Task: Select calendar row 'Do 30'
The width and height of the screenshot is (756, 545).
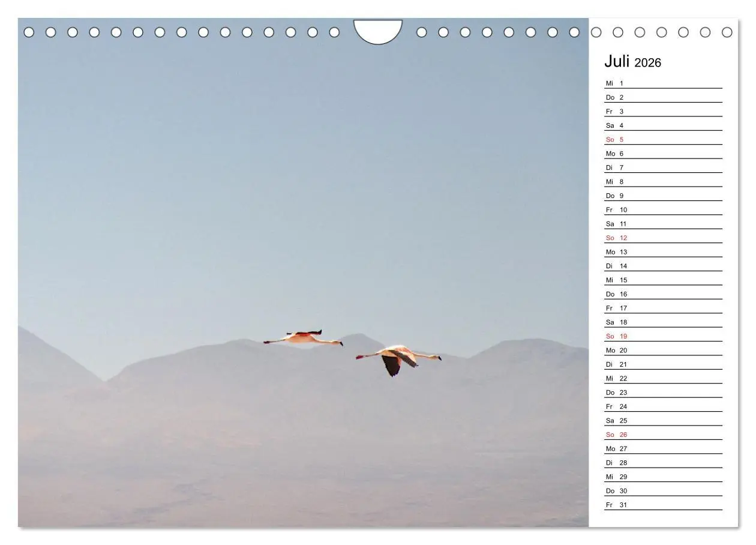Action: (663, 490)
